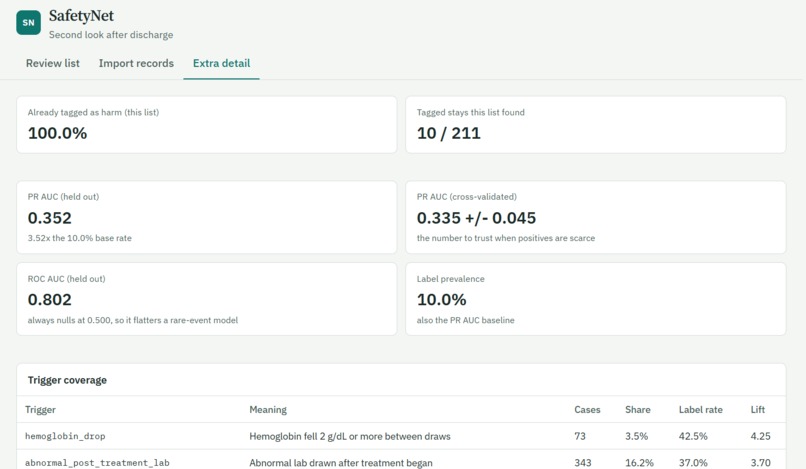Click the 0.802 ROC AUC value

click(49, 300)
